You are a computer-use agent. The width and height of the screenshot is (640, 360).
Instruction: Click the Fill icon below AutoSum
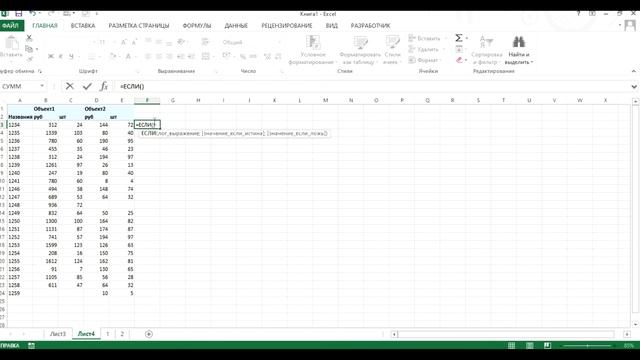(x=459, y=49)
